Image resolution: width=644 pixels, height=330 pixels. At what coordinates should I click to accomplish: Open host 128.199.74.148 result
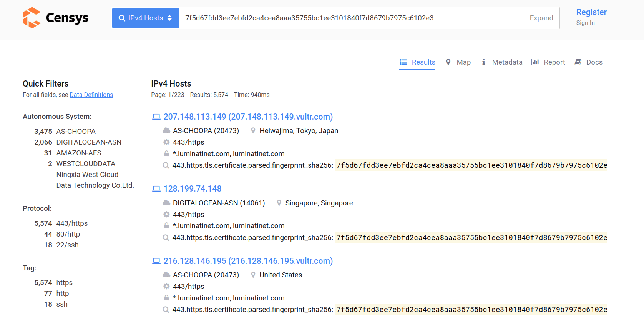(x=193, y=189)
